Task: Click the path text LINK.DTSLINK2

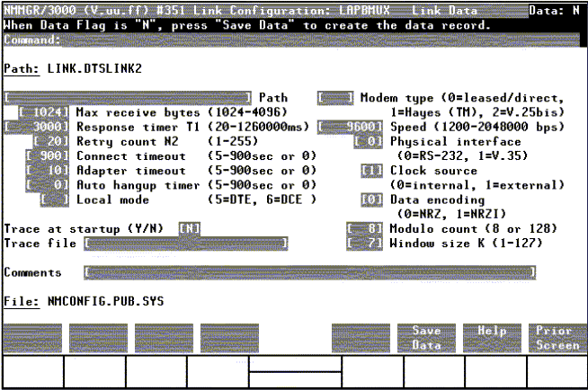Action: click(95, 69)
